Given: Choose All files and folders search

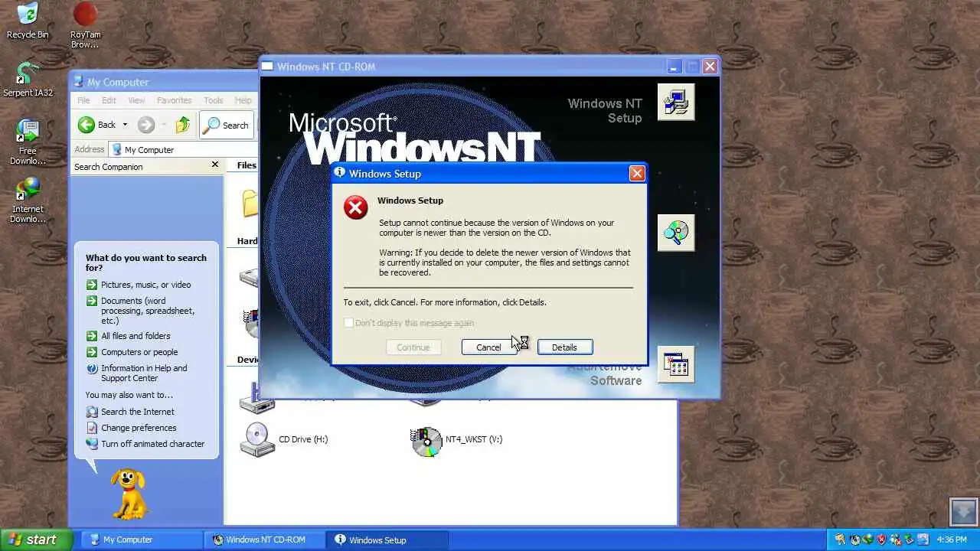Looking at the screenshot, I should point(136,336).
